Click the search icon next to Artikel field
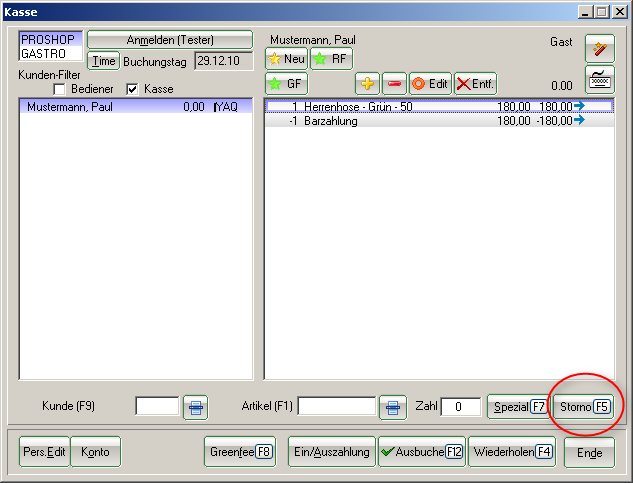The height and width of the screenshot is (483, 633). coord(393,407)
